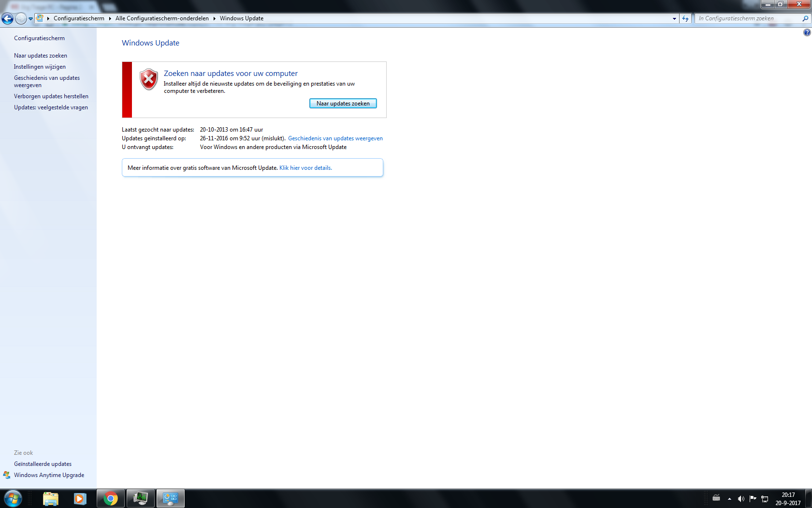
Task: Click the keyboard icon in system tray
Action: pyautogui.click(x=716, y=498)
